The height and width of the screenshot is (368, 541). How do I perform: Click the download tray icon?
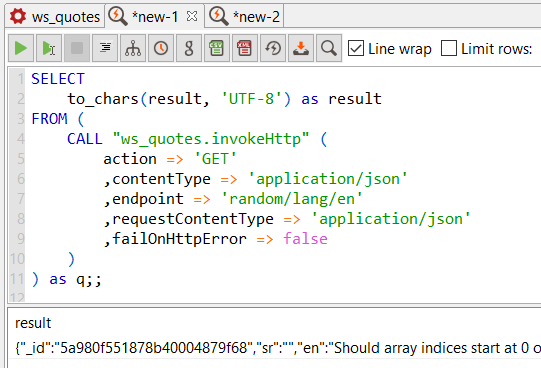tap(301, 48)
